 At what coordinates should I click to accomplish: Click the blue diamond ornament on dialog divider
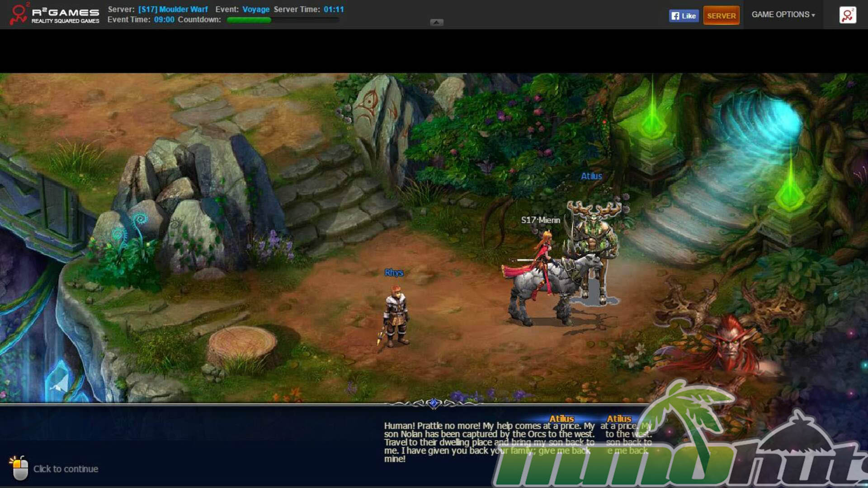pyautogui.click(x=434, y=403)
